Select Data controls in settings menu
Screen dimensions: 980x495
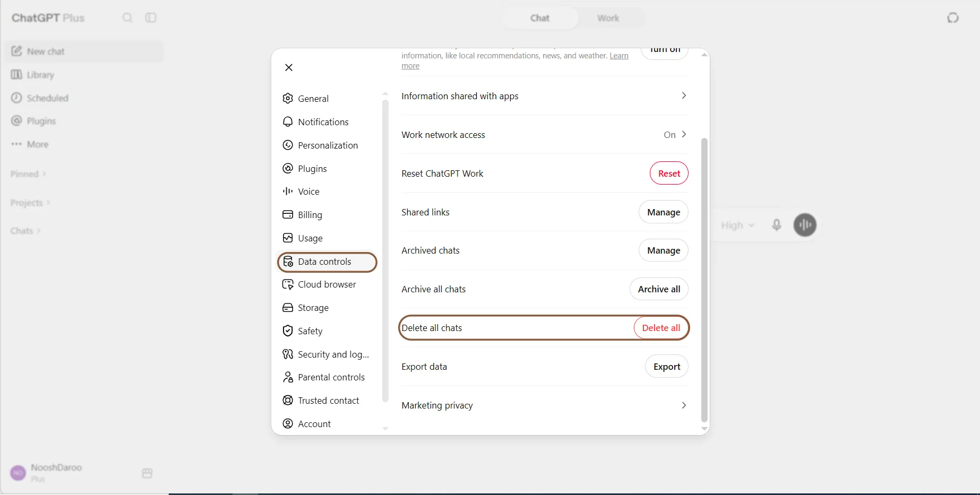[327, 262]
